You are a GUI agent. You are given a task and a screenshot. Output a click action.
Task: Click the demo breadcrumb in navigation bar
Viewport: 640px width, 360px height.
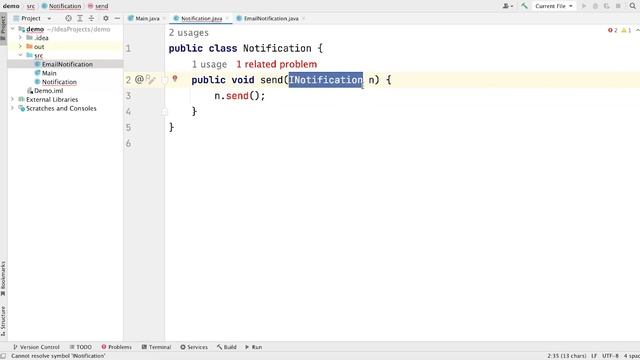11,6
